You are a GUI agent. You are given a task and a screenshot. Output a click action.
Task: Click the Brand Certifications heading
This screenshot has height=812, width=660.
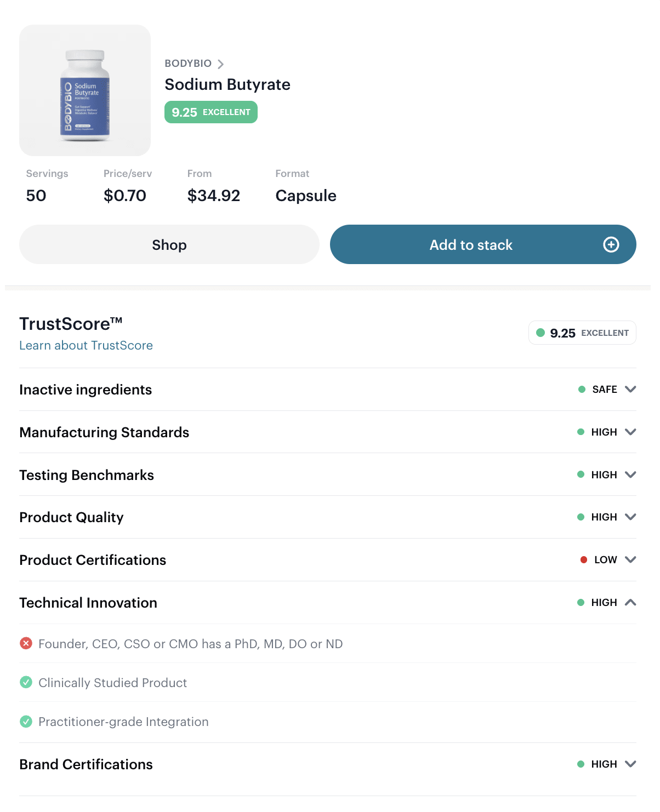86,764
